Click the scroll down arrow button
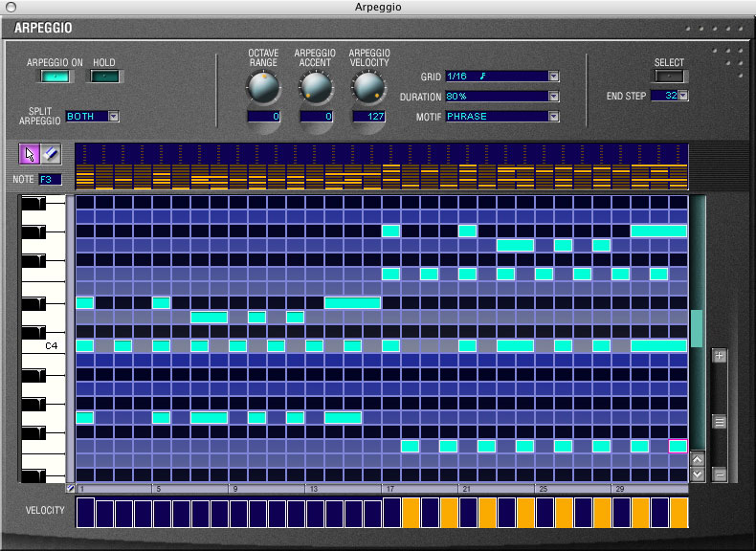 698,474
